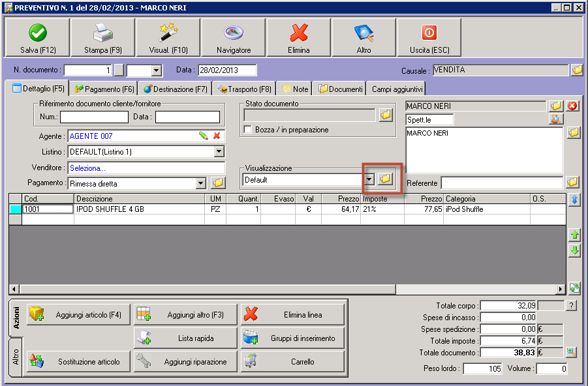Click the Elimina red X toolbar button
This screenshot has width=588, height=386.
pyautogui.click(x=298, y=38)
